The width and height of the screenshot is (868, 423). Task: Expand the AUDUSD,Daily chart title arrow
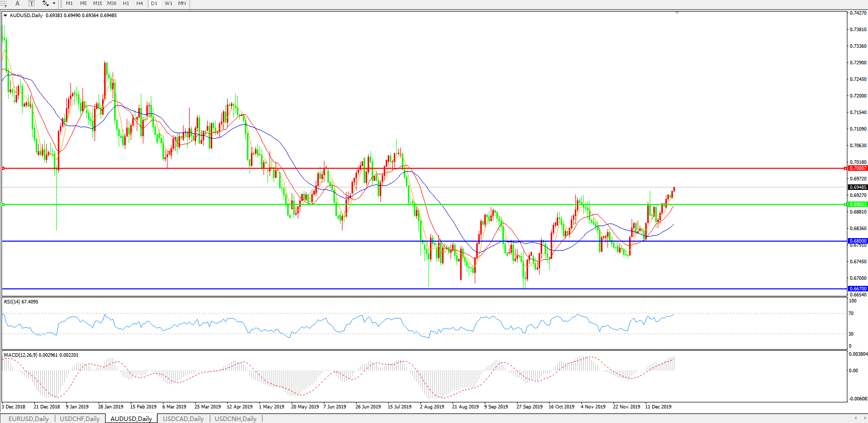point(6,16)
